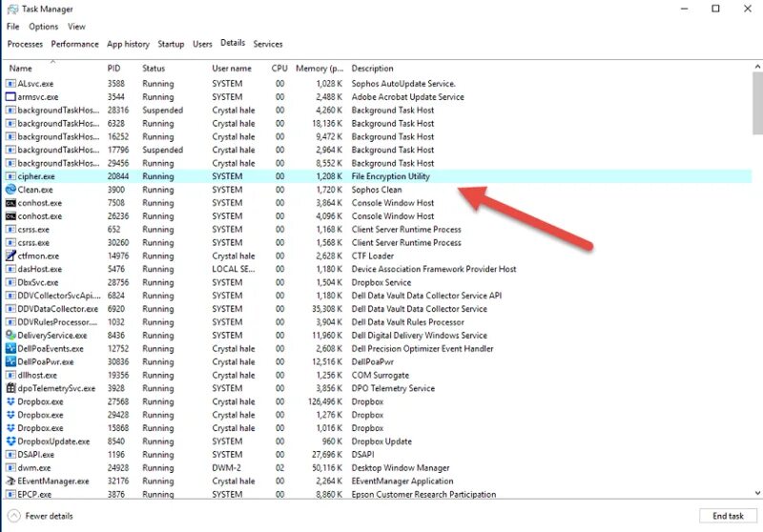Screen dimensions: 763x532
Task: Click the 'Suspended' status for PID 28316
Action: [x=162, y=111]
